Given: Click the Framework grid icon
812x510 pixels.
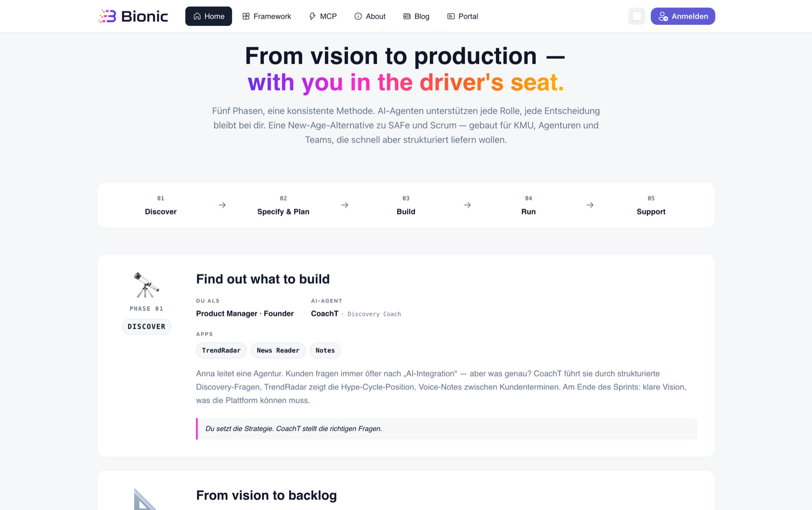Looking at the screenshot, I should point(246,16).
